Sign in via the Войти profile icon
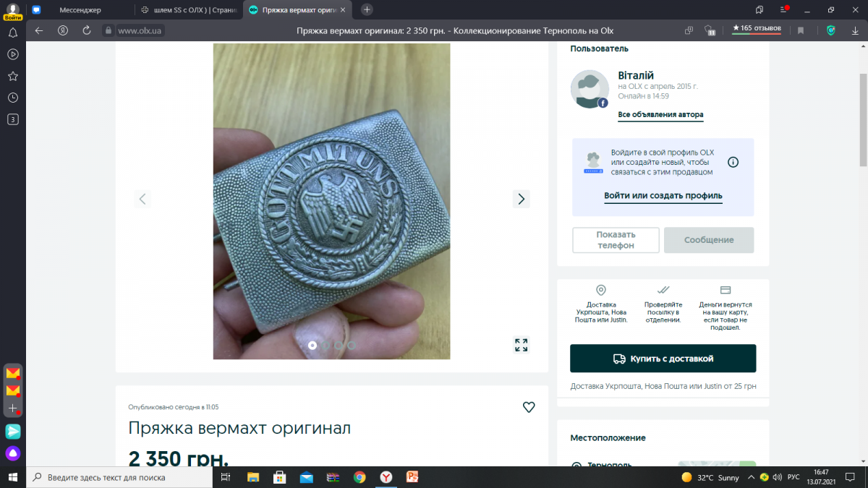 coord(12,10)
